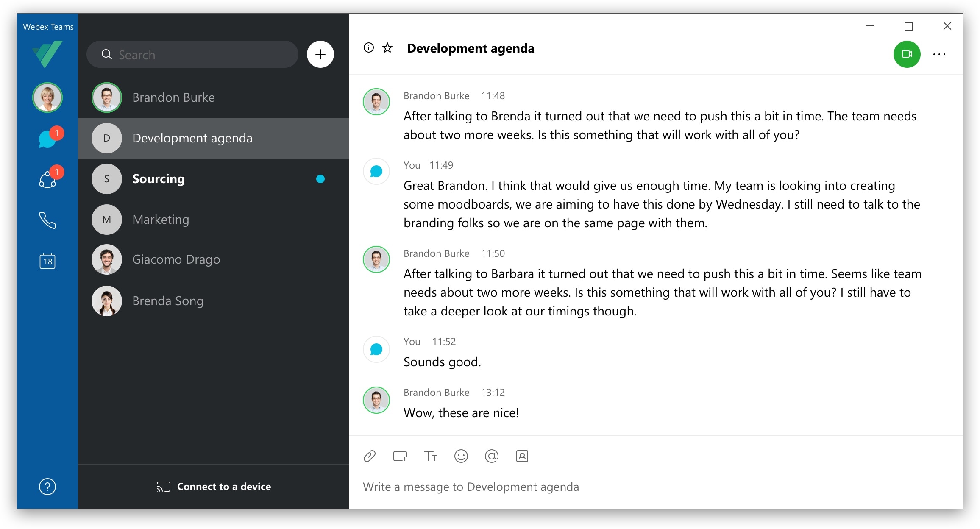Click the plus button to create new
Viewport: 980px width, 529px height.
tap(320, 54)
